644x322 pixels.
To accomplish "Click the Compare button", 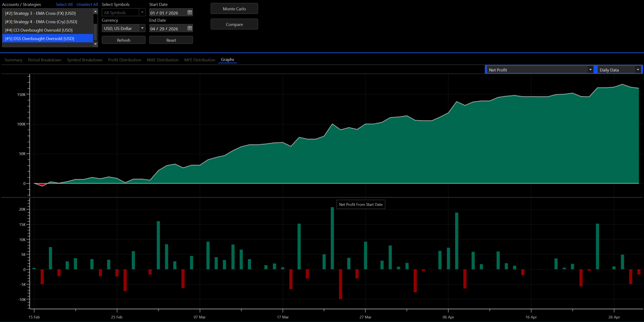I will tap(234, 24).
